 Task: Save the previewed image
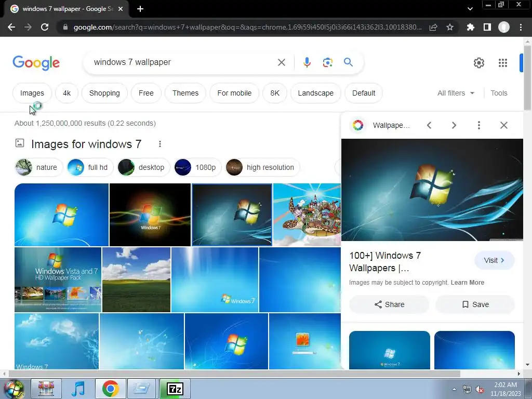coord(475,304)
